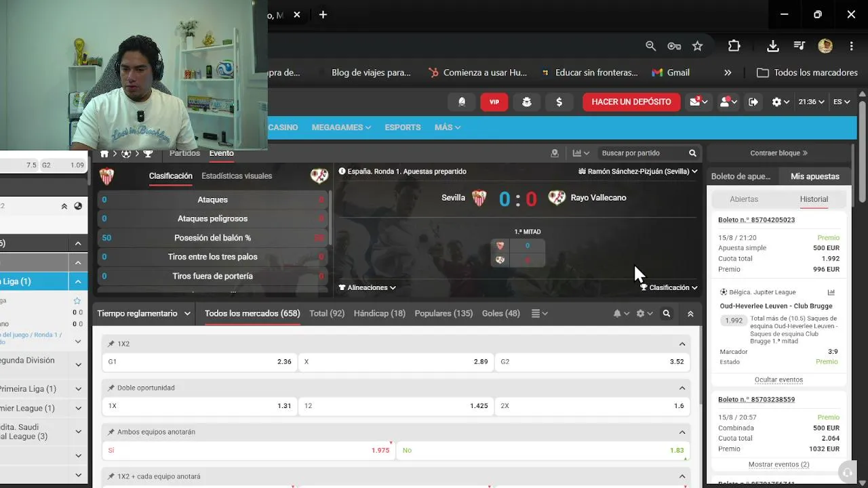Click Mostrar eventos (2) link

pyautogui.click(x=778, y=464)
